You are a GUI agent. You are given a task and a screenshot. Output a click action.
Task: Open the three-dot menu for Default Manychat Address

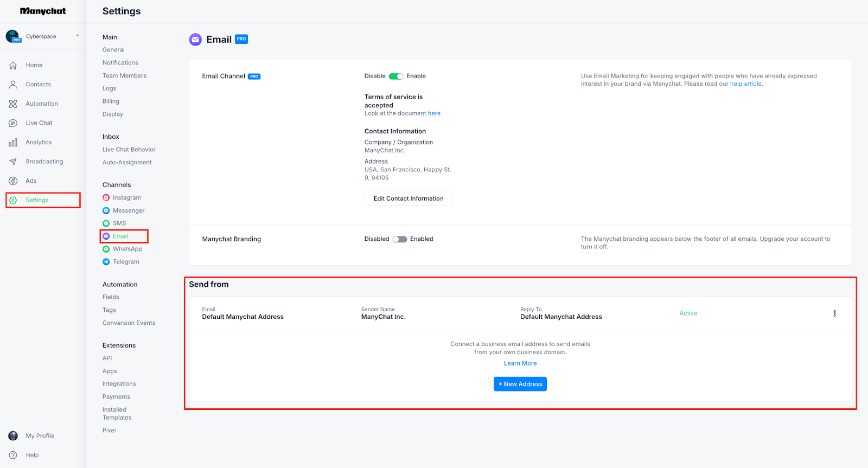[x=834, y=313]
